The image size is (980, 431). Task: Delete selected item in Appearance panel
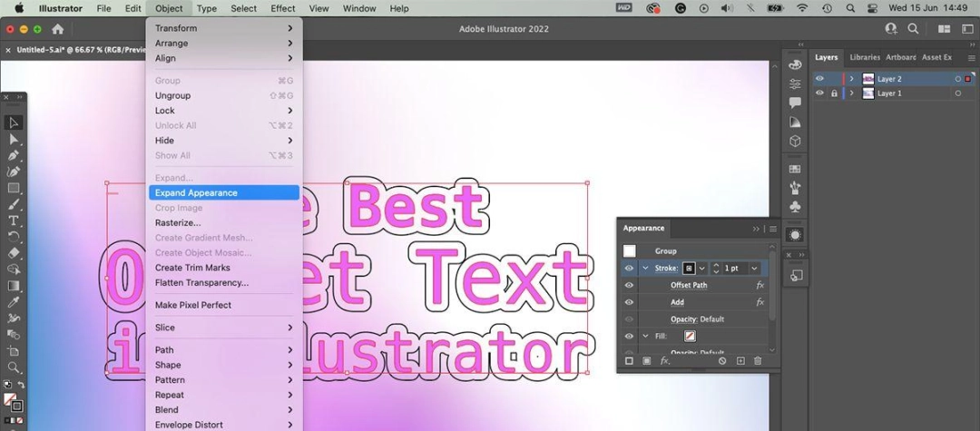758,361
